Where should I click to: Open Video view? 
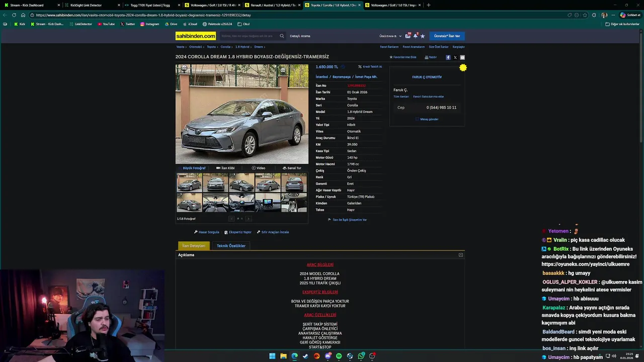point(259,168)
